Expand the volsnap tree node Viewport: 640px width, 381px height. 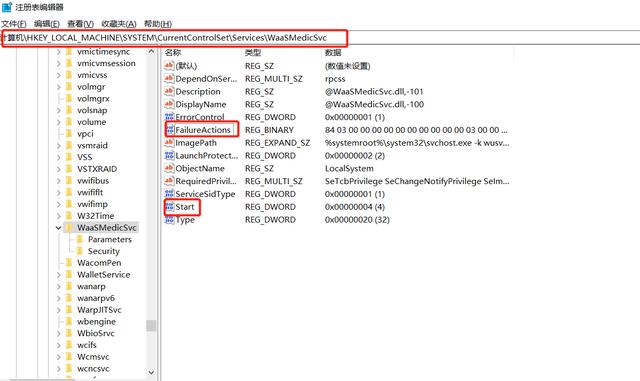[x=58, y=110]
